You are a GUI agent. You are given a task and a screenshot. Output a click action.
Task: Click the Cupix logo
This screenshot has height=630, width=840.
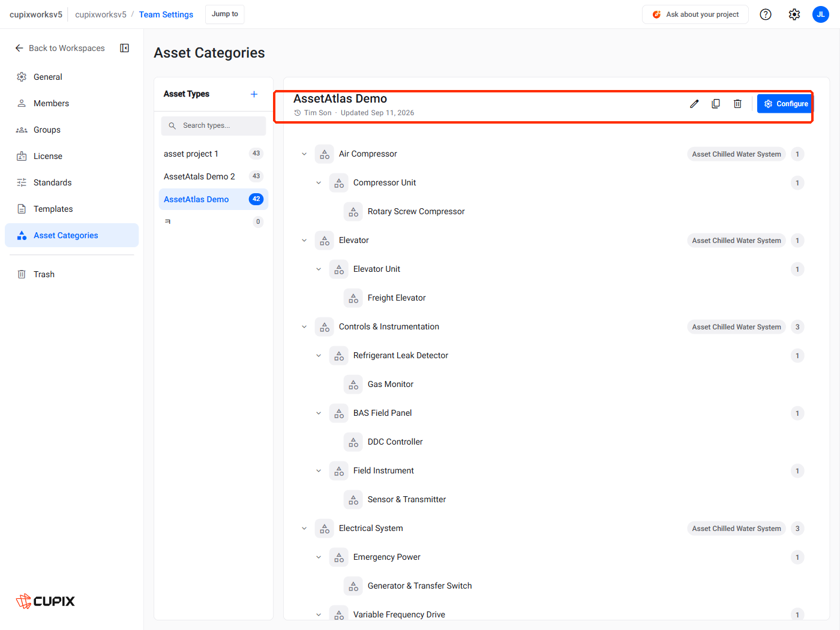pos(46,601)
